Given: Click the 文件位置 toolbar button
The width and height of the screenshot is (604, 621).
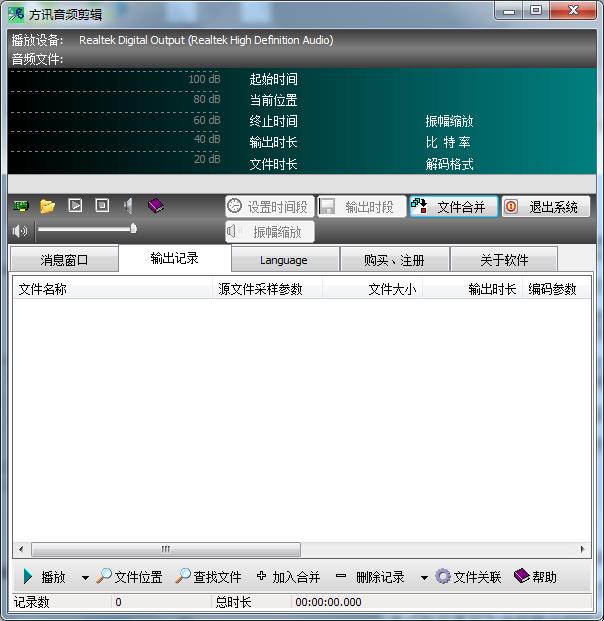Looking at the screenshot, I should (130, 577).
